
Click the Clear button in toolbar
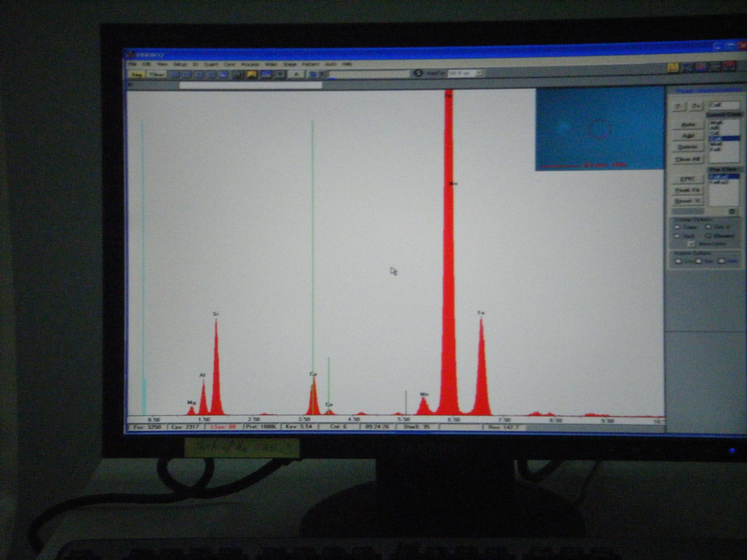coord(156,75)
